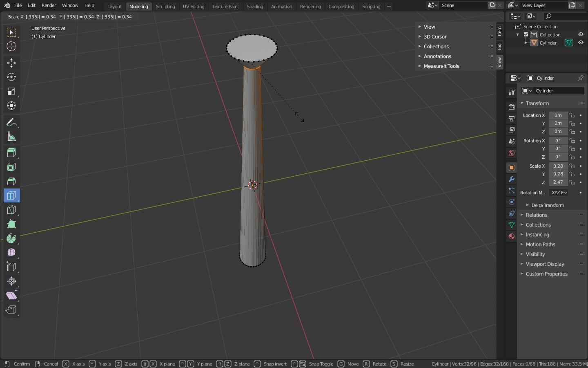Add a new workspace with plus button
588x368 pixels.
[x=389, y=6]
